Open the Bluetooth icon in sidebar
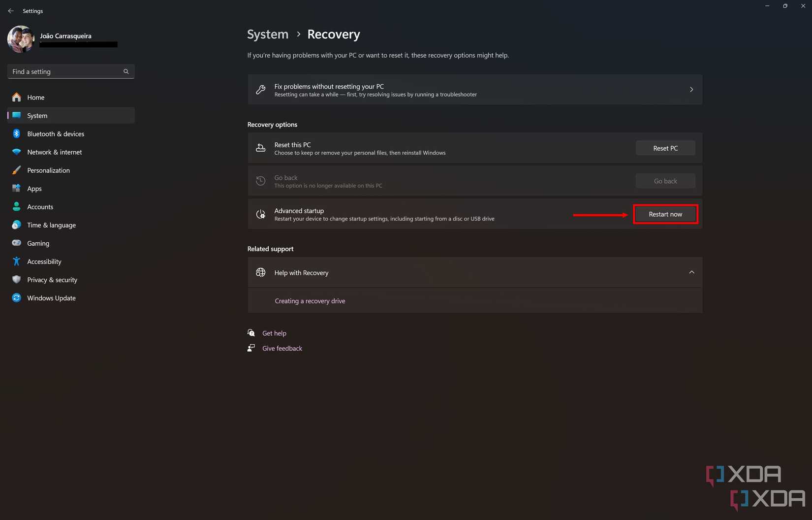Viewport: 812px width, 520px height. 17,133
